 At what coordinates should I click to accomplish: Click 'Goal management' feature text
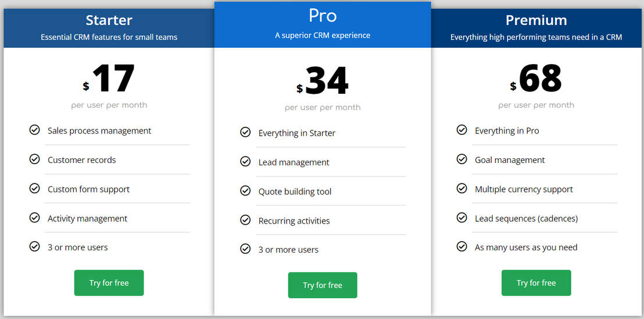(510, 160)
